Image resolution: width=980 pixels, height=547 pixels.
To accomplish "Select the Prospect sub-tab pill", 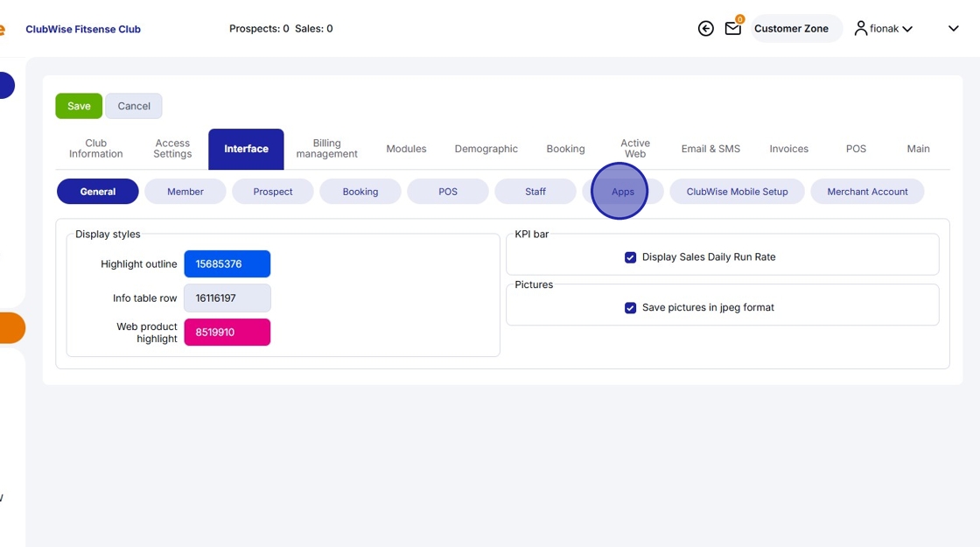I will click(x=272, y=192).
